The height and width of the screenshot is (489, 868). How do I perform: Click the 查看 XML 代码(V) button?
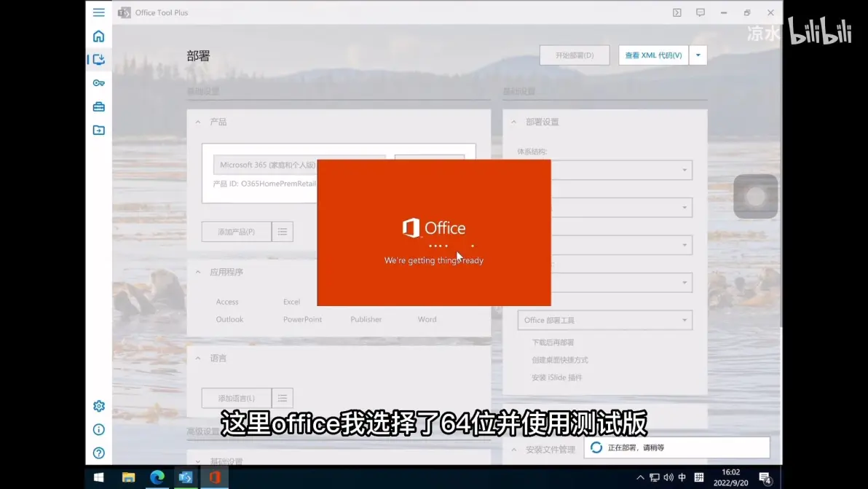point(653,55)
